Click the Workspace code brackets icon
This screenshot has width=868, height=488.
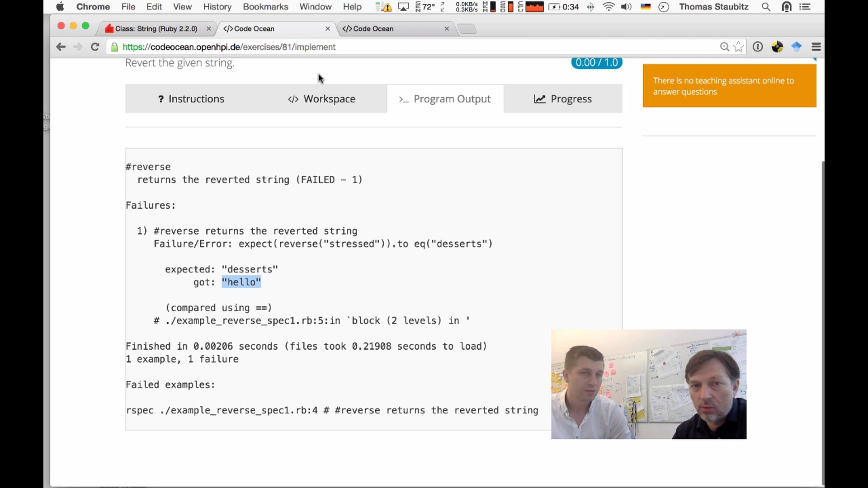[293, 99]
